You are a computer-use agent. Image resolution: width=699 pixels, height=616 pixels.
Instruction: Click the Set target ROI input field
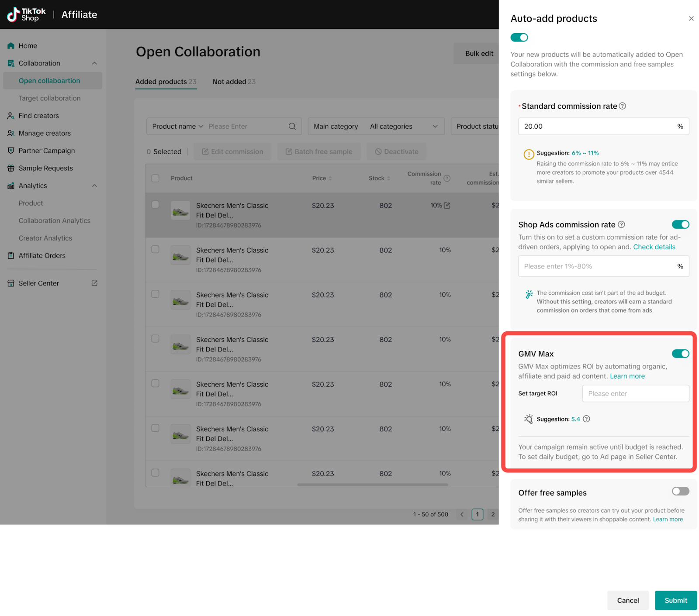635,393
